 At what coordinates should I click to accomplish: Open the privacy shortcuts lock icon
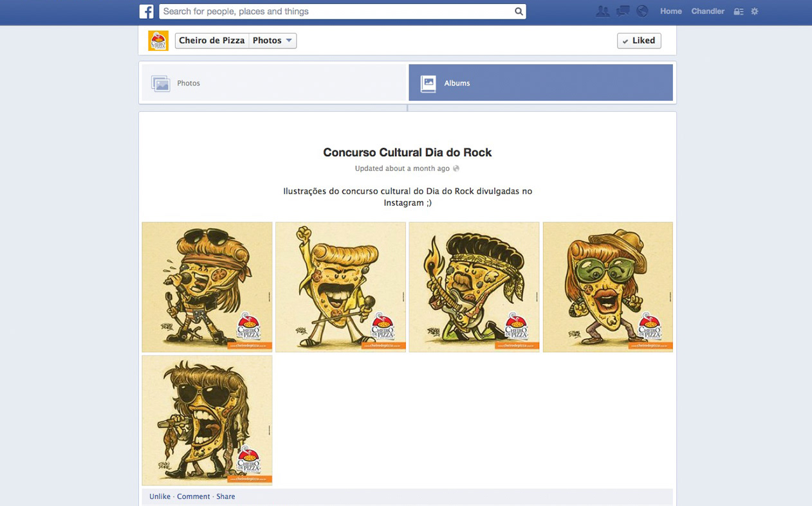point(739,12)
